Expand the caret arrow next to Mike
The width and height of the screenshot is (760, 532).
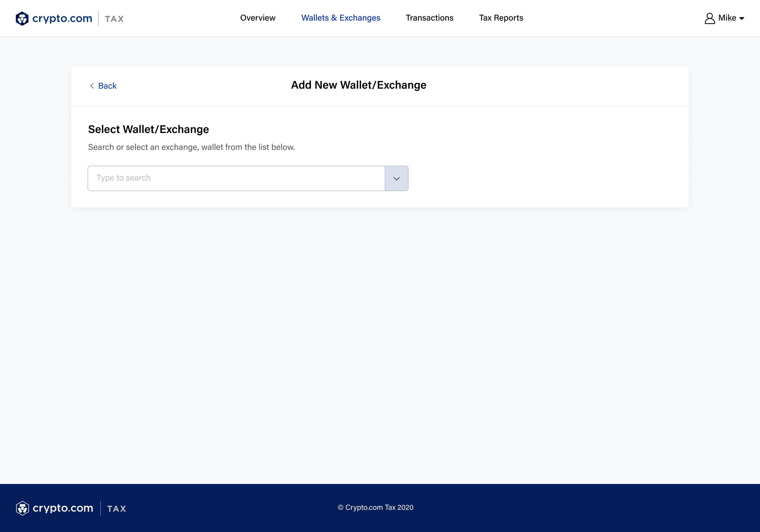742,18
